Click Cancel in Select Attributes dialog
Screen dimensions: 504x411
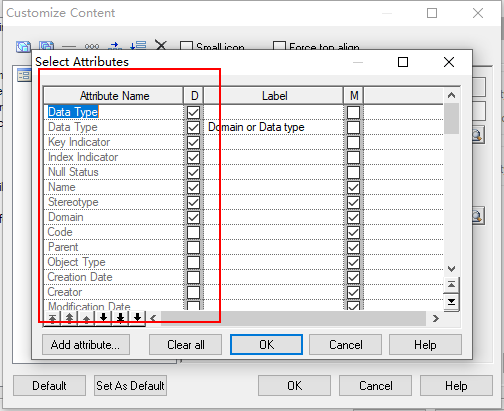click(x=345, y=345)
